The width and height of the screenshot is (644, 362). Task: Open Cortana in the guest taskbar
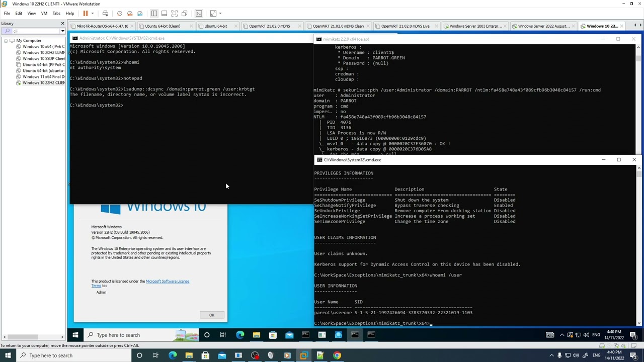[207, 335]
